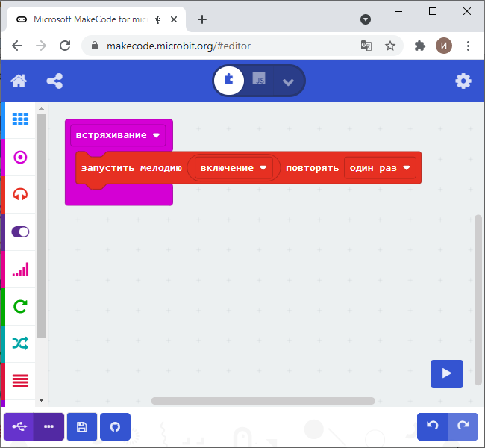Open the Loops blocks category

[x=20, y=307]
